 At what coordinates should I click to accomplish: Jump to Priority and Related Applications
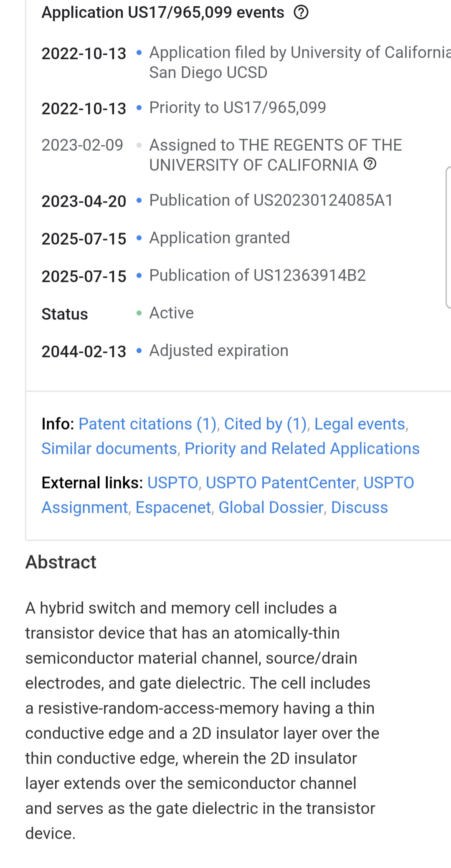302,449
